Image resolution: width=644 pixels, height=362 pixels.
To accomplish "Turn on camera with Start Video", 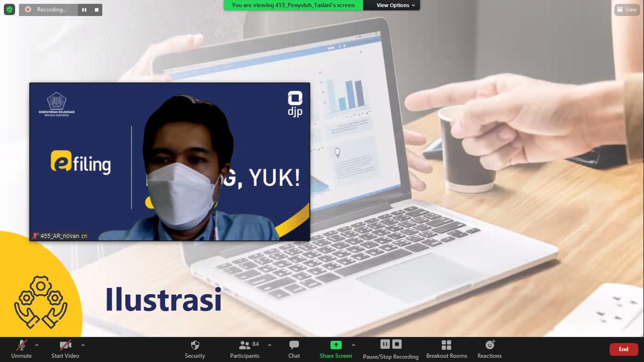I will coord(65,345).
